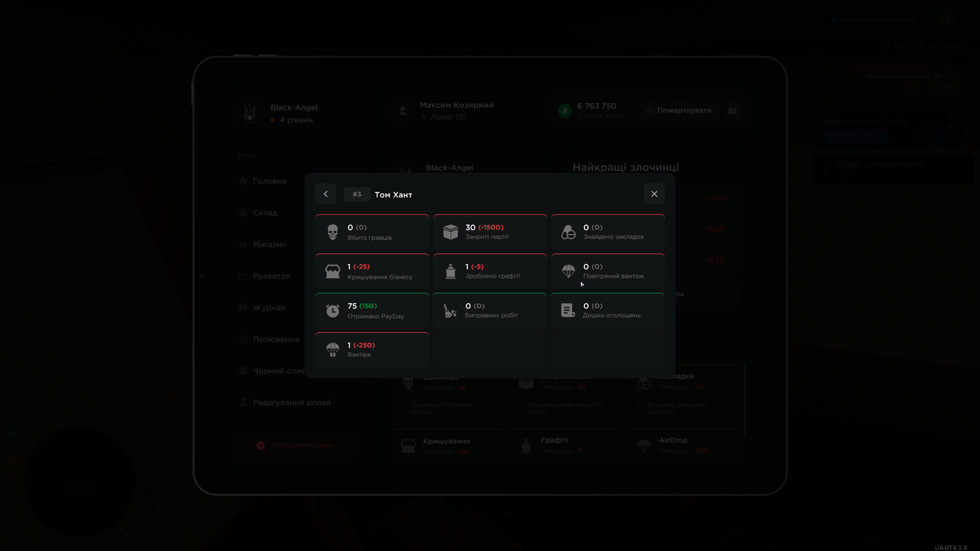Click the pills icon for Знайдено закладок
This screenshot has height=551, width=980.
568,232
